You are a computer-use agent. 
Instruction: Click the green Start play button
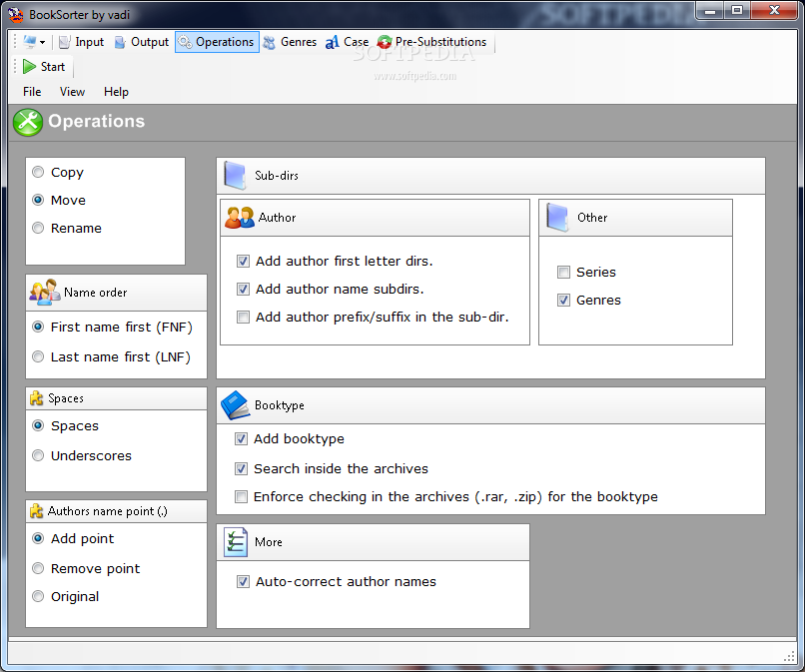coord(29,67)
